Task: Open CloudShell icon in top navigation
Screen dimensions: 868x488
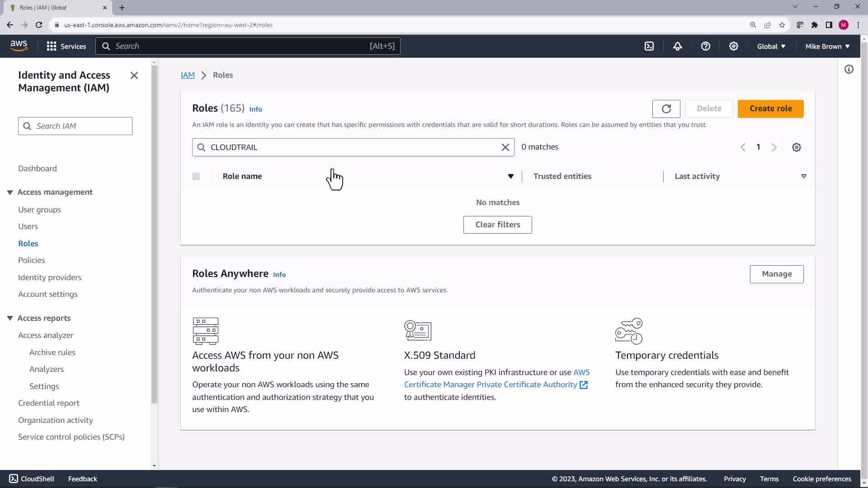Action: coord(649,46)
